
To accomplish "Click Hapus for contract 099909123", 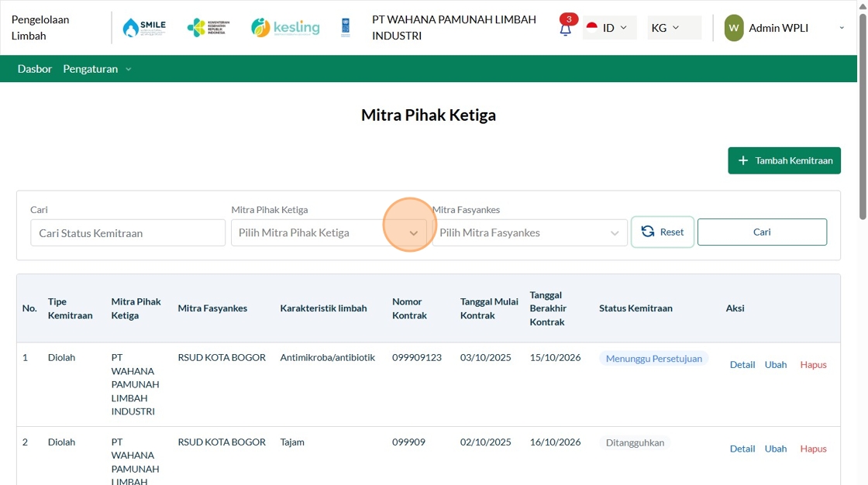I will tap(813, 364).
